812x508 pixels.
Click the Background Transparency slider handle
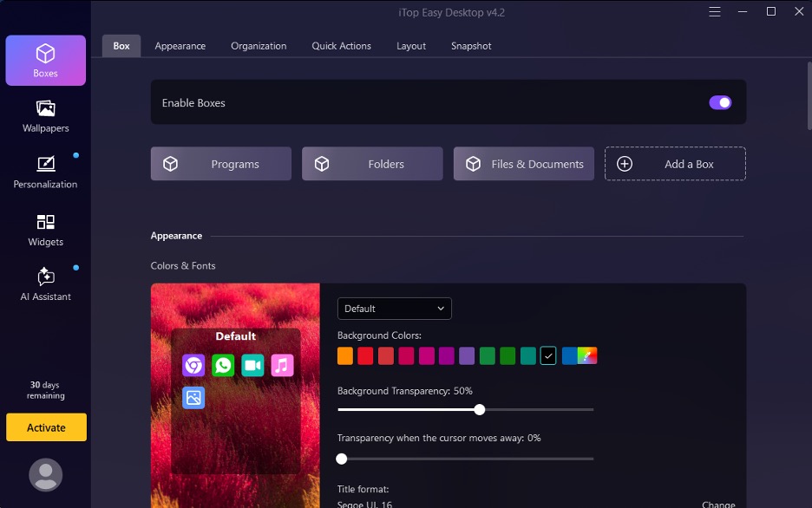coord(480,410)
